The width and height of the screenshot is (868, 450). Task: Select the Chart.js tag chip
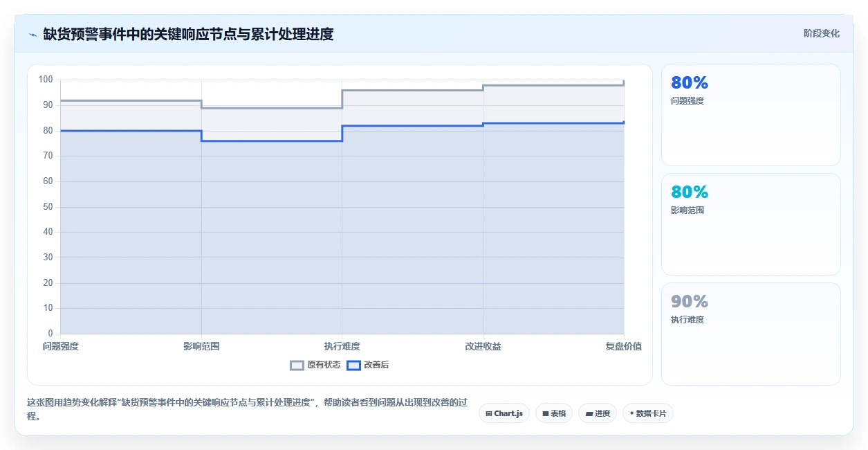(x=504, y=413)
